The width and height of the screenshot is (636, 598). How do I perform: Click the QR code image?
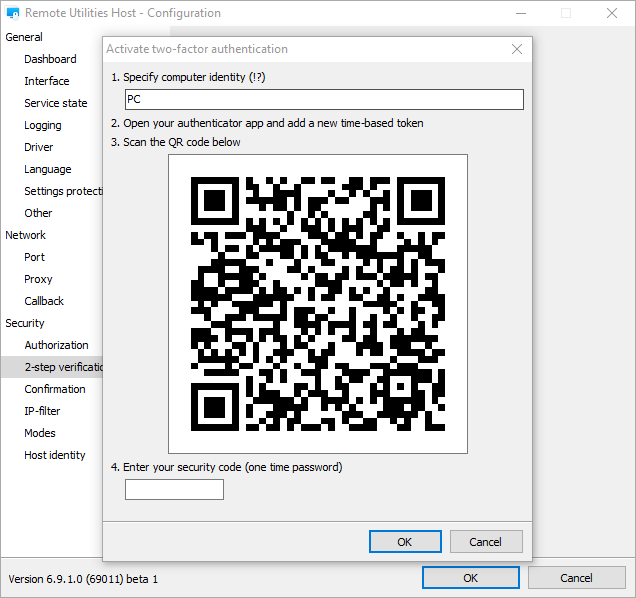point(318,304)
